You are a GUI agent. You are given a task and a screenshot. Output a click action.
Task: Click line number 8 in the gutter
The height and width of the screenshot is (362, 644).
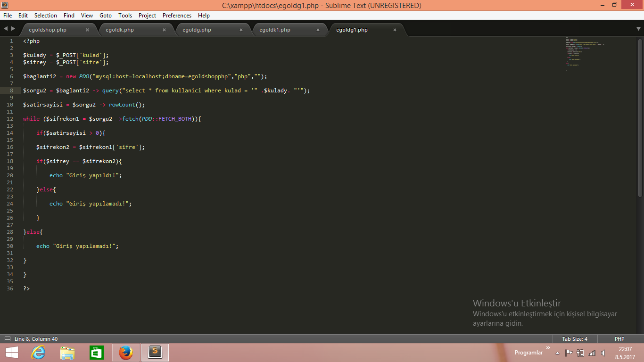(x=10, y=90)
